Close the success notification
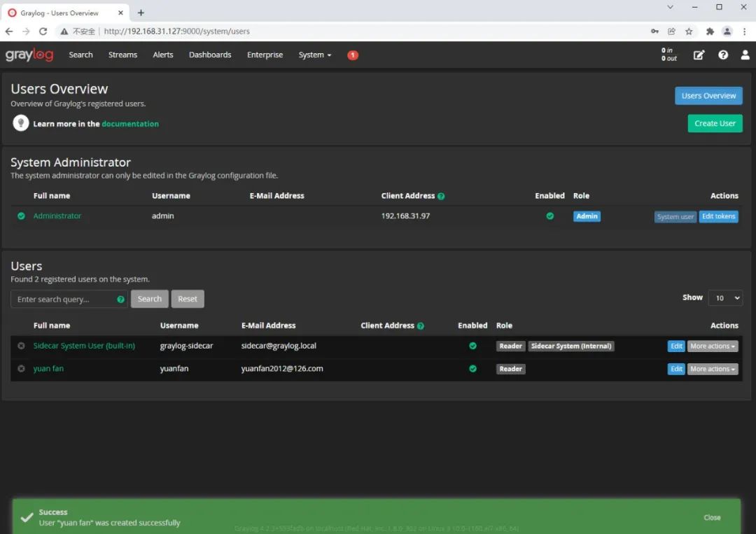 [712, 518]
